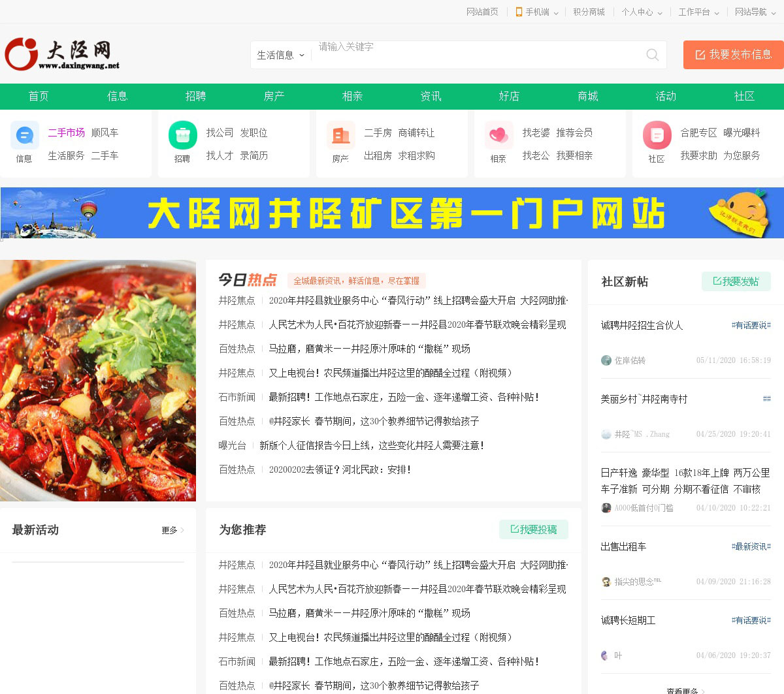Image resolution: width=784 pixels, height=694 pixels.
Task: Open the 出租房 link
Action: coord(378,155)
